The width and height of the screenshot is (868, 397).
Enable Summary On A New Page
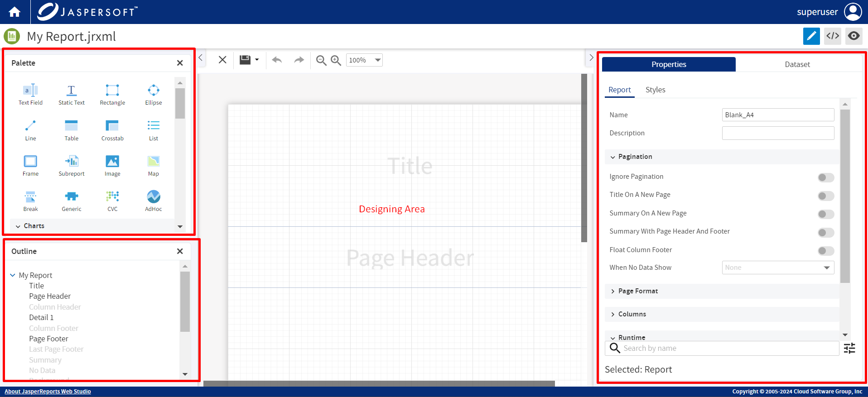(x=825, y=214)
